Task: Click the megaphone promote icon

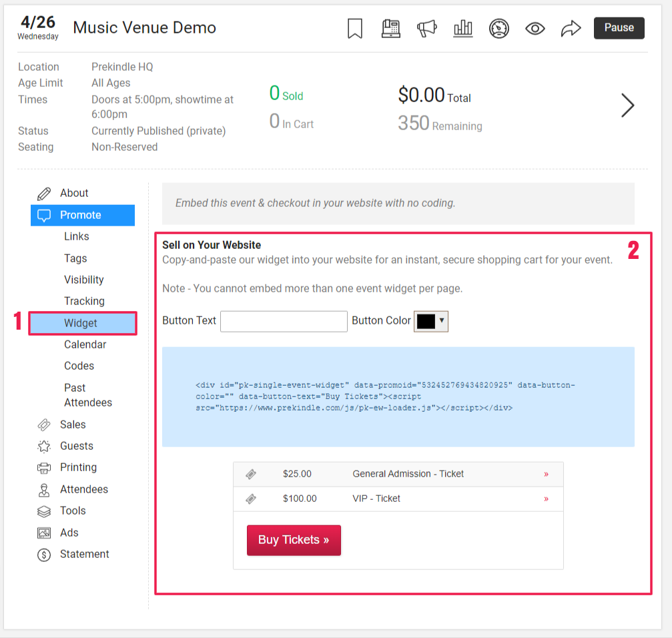Action: 427,29
